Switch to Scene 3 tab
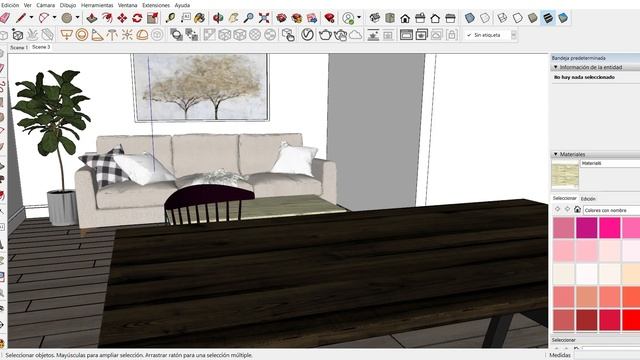The height and width of the screenshot is (360, 640). click(x=41, y=47)
